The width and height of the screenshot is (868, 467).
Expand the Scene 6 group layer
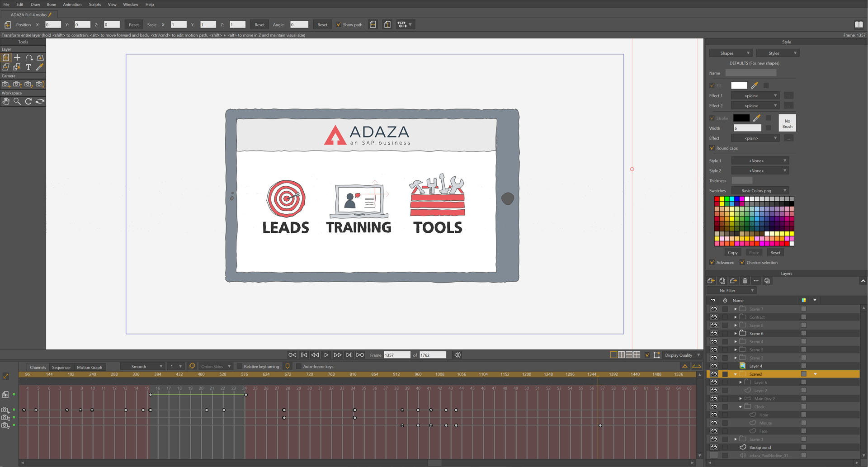coord(736,333)
